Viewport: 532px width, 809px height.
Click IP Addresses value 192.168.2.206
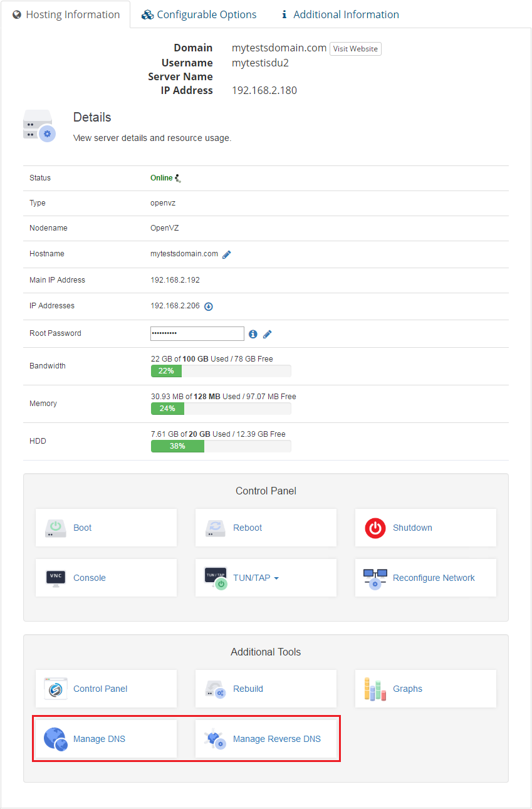(x=175, y=306)
